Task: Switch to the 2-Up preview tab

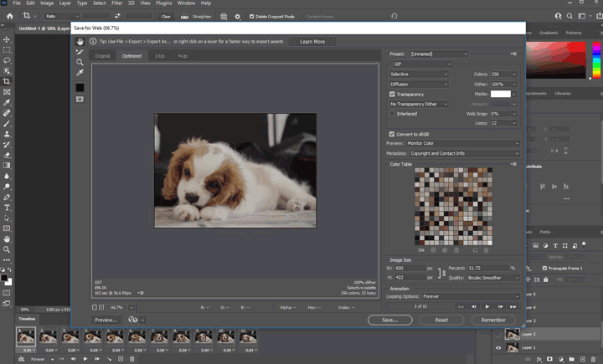Action: click(158, 56)
